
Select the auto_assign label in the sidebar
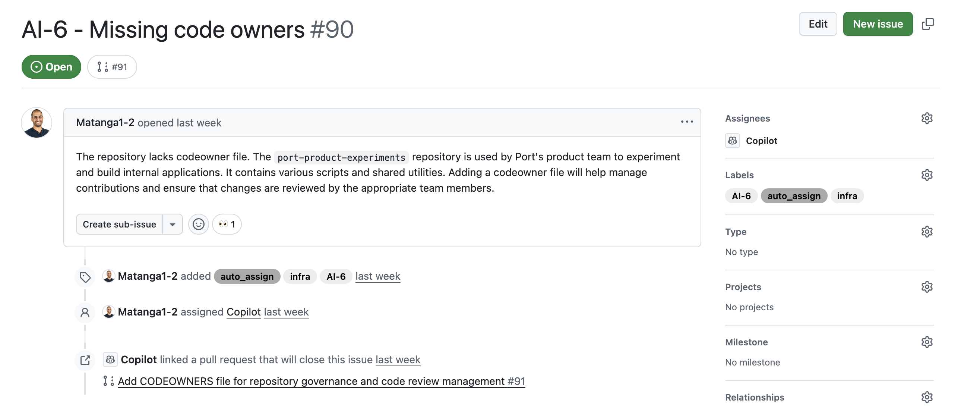click(794, 196)
